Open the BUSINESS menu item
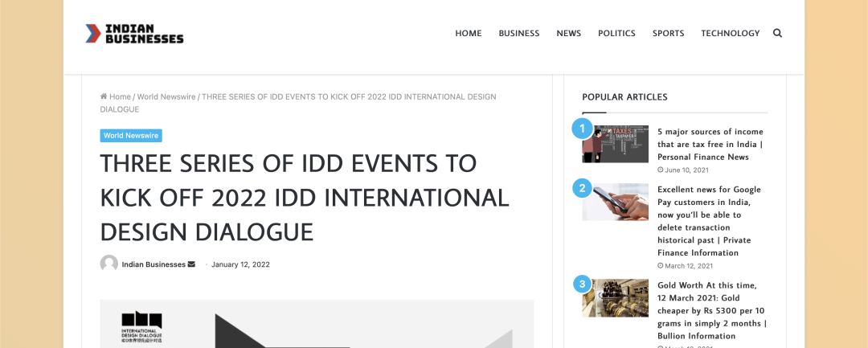This screenshot has height=348, width=868. click(518, 33)
